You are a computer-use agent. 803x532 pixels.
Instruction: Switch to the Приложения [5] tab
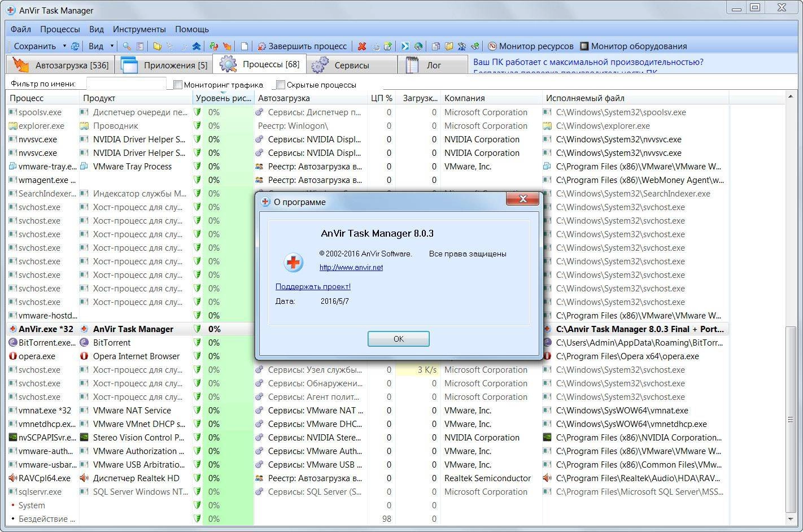(x=164, y=65)
